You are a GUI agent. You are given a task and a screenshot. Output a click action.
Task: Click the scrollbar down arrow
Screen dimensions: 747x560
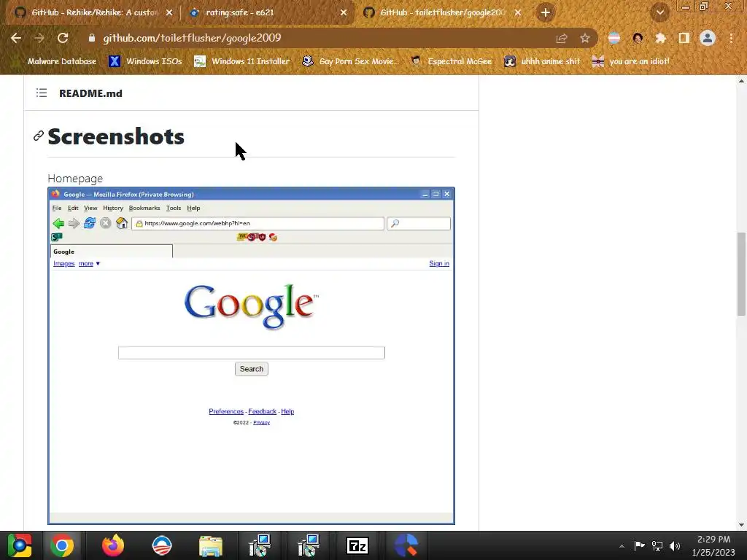coord(741,525)
